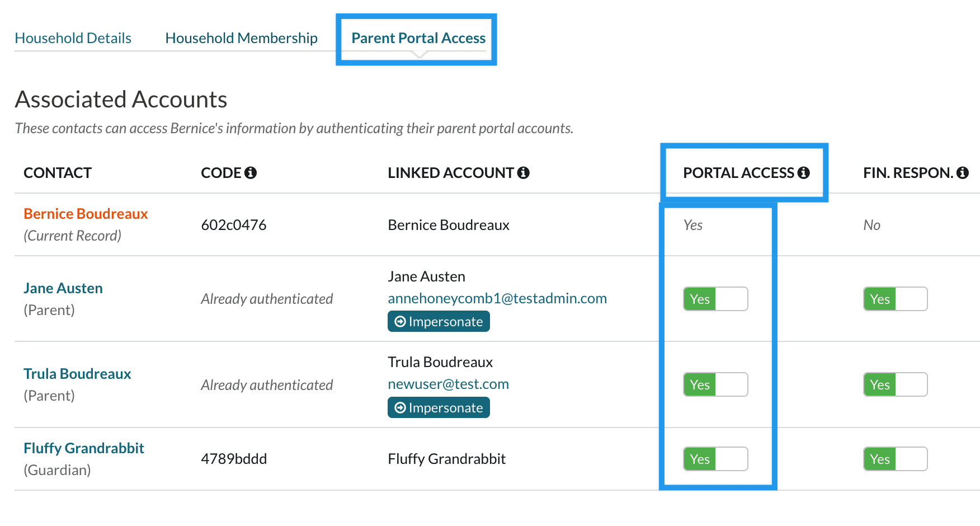
Task: Select the Parent Portal Access tab
Action: pyautogui.click(x=418, y=38)
